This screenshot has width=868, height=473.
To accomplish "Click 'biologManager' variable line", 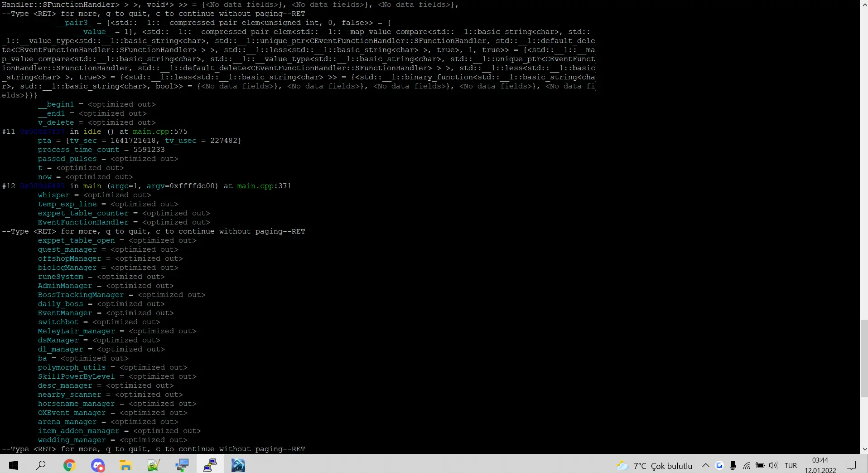I will pos(108,268).
